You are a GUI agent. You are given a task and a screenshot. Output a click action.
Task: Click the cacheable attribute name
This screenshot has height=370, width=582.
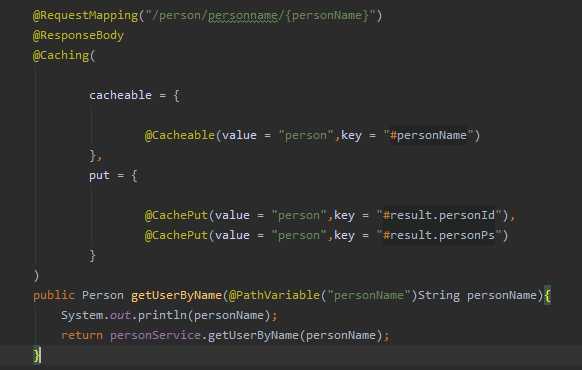pos(120,95)
